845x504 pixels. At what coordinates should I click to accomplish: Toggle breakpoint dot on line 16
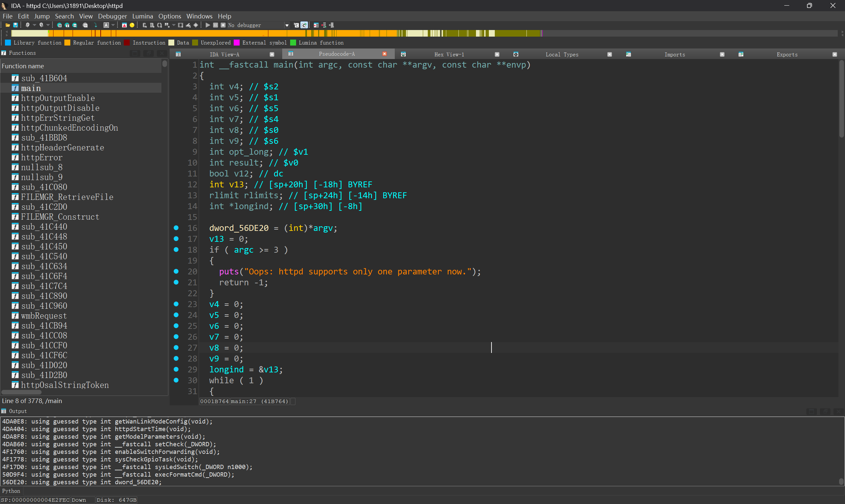(x=176, y=228)
